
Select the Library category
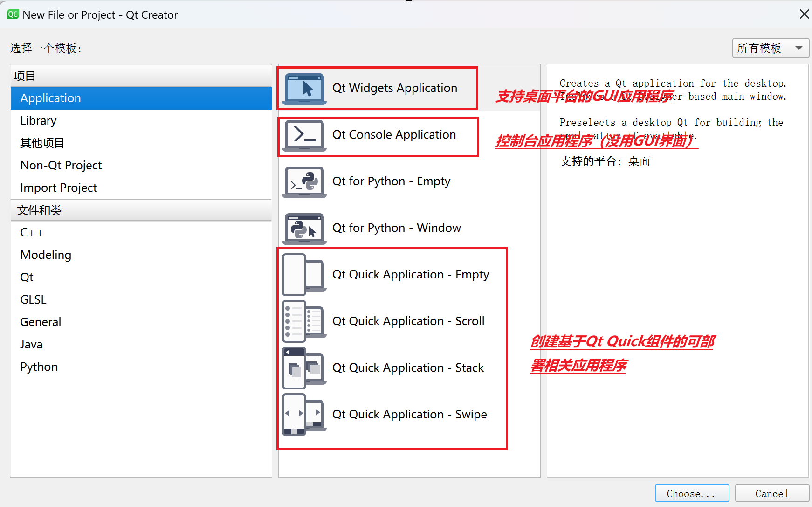pyautogui.click(x=141, y=121)
